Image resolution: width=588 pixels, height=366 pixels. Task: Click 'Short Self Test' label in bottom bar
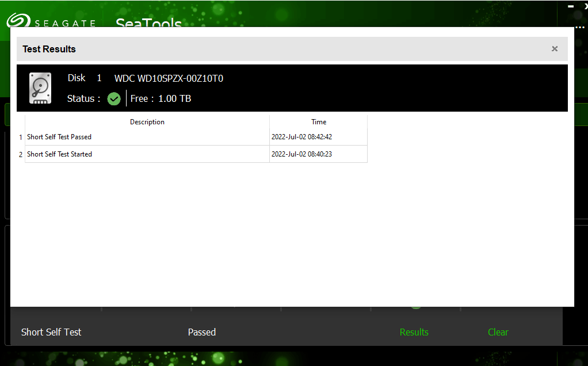coord(51,332)
